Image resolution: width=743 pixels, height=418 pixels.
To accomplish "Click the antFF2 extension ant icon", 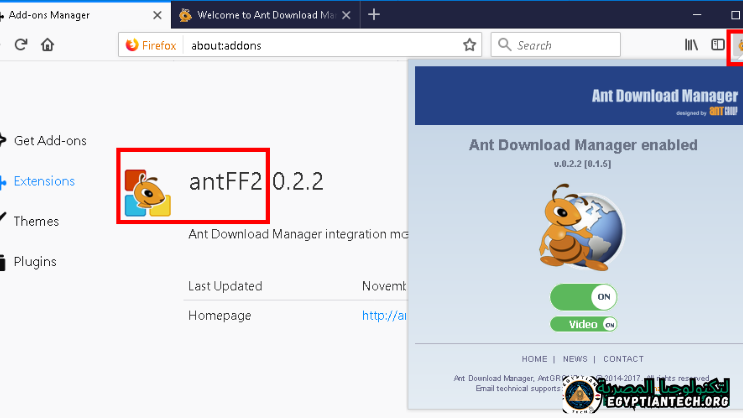I will (147, 193).
